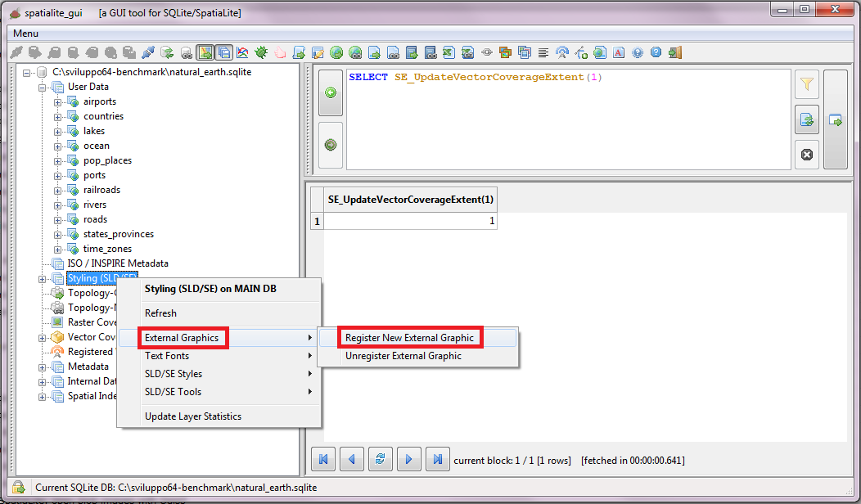Run the SQL query with green execute button
Viewport: 861px width, 504px height.
click(x=331, y=92)
